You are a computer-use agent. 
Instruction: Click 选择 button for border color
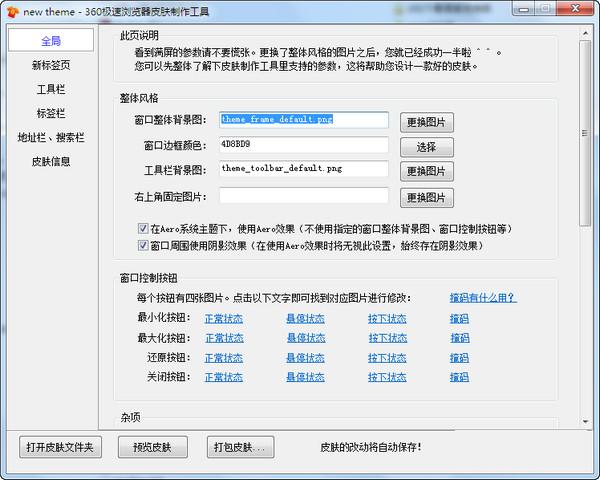click(x=427, y=147)
